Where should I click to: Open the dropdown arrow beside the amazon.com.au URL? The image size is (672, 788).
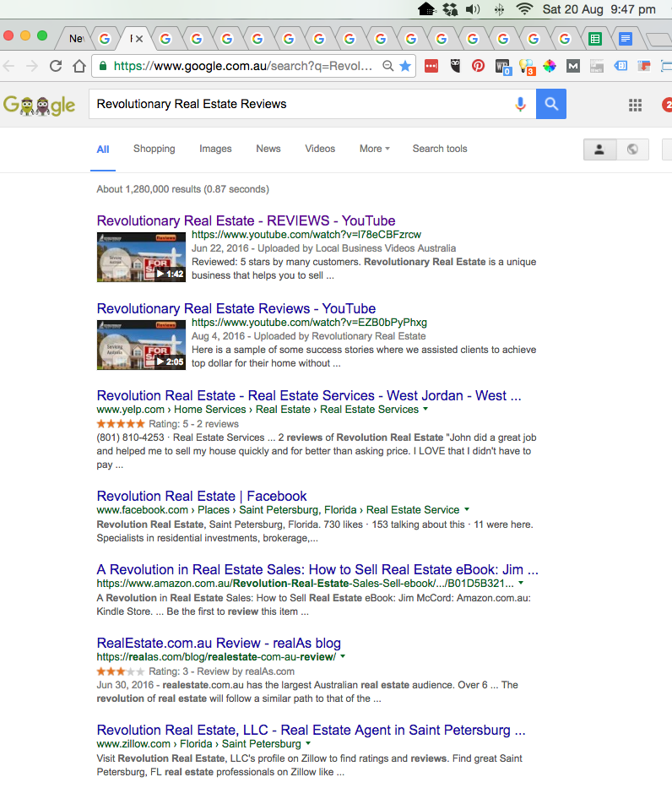tap(521, 583)
